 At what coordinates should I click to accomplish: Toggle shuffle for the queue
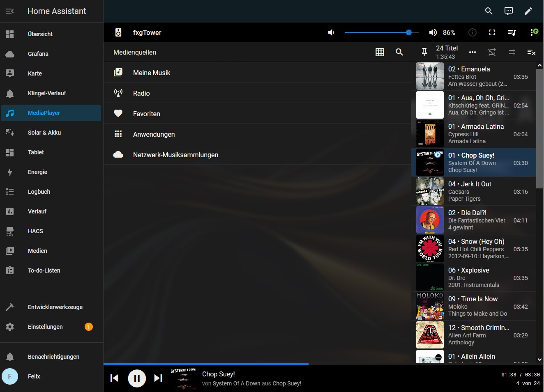click(x=492, y=52)
